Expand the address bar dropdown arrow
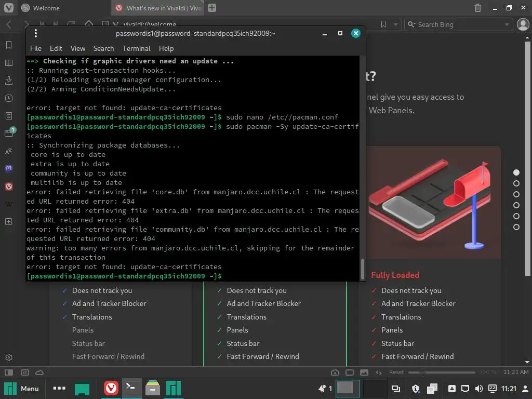The image size is (532, 399). coord(395,24)
